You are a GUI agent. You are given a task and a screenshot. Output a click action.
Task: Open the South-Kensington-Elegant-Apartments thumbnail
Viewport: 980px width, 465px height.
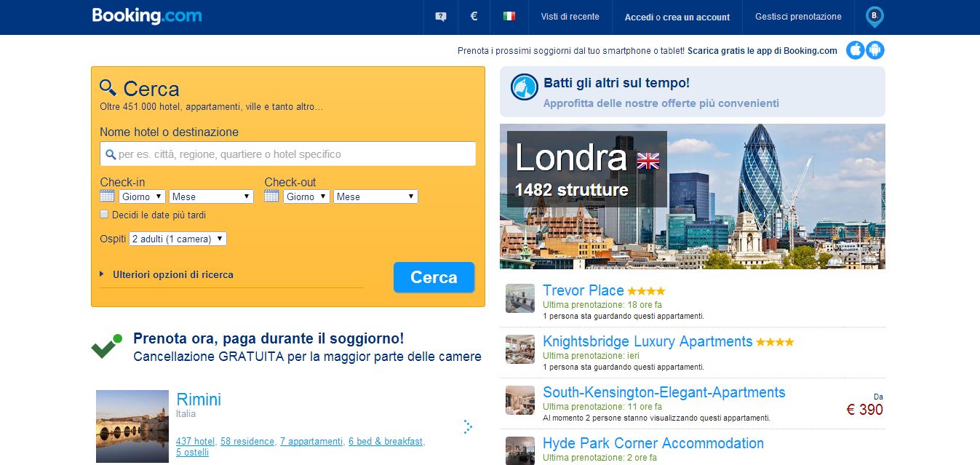(x=520, y=400)
